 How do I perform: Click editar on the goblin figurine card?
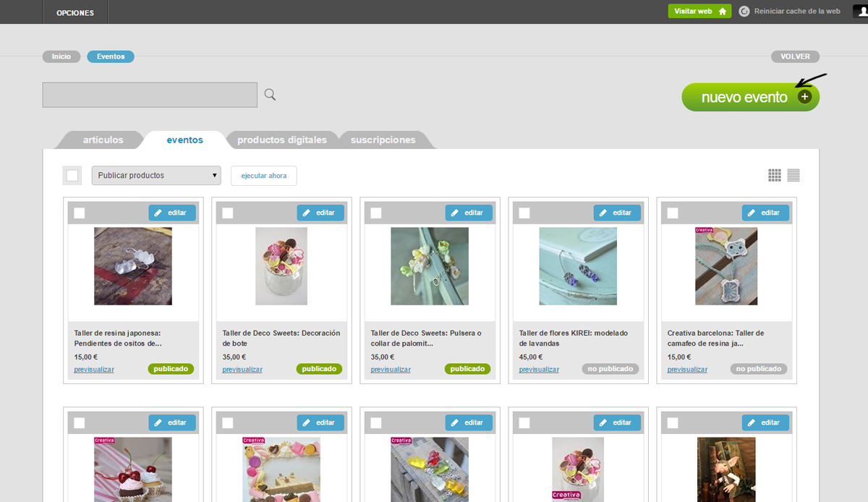(x=765, y=422)
